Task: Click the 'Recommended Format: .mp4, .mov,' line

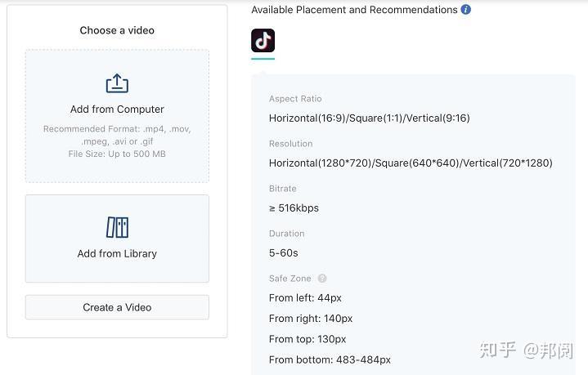Action: click(x=117, y=129)
